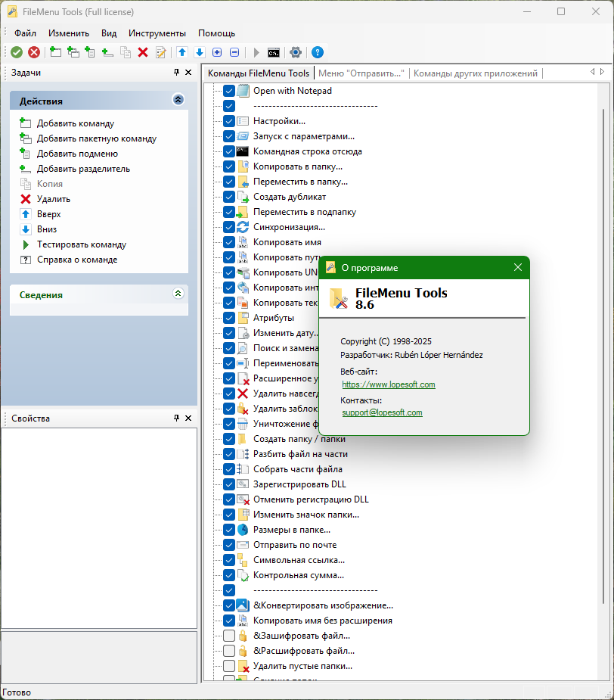The height and width of the screenshot is (700, 614).
Task: Click the Expand all plus toolbar icon
Action: coord(217,52)
